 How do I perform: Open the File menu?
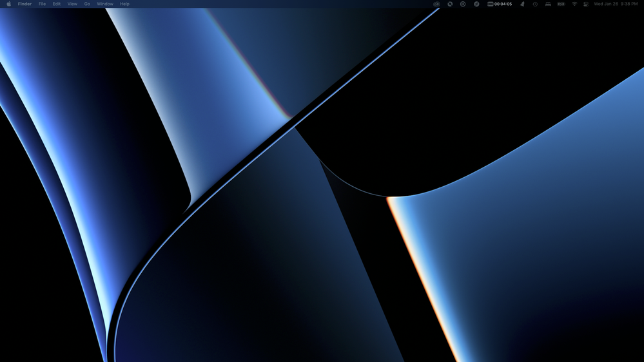click(x=42, y=4)
